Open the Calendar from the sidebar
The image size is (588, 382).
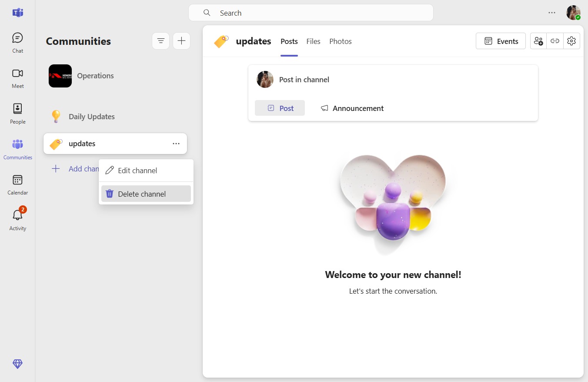[x=17, y=185]
